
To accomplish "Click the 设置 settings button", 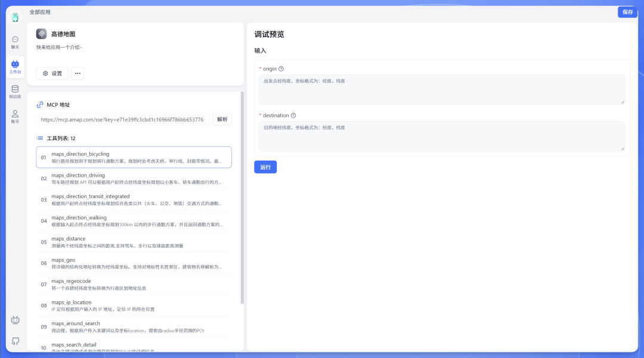I will 52,73.
